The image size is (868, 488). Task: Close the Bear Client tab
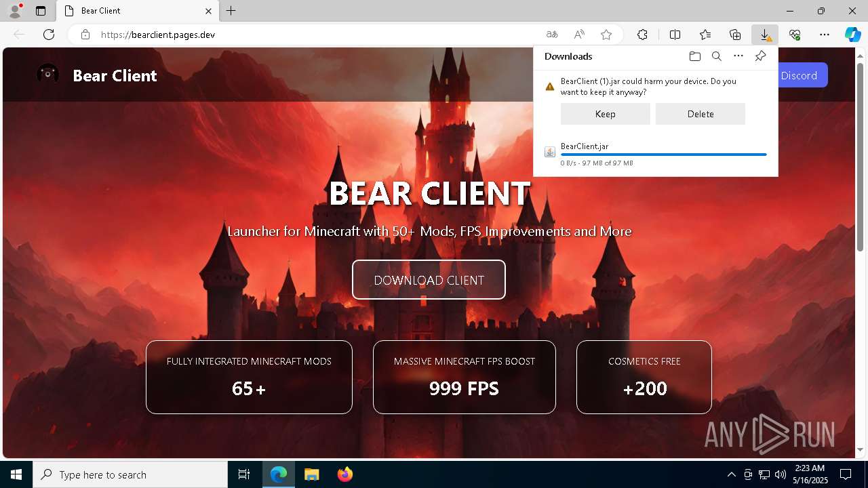coord(209,11)
